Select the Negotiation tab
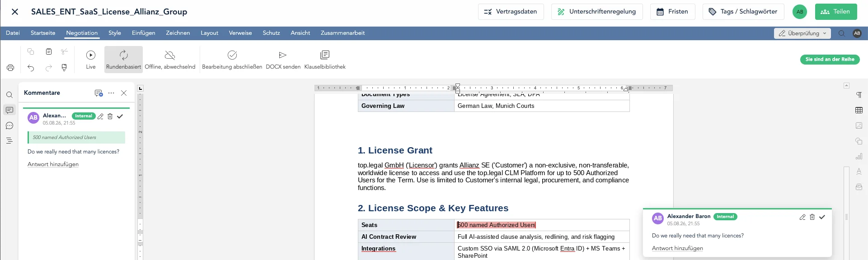Image resolution: width=868 pixels, height=260 pixels. pyautogui.click(x=82, y=33)
